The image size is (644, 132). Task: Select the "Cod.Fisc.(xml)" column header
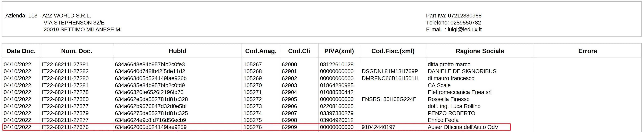pyautogui.click(x=393, y=51)
